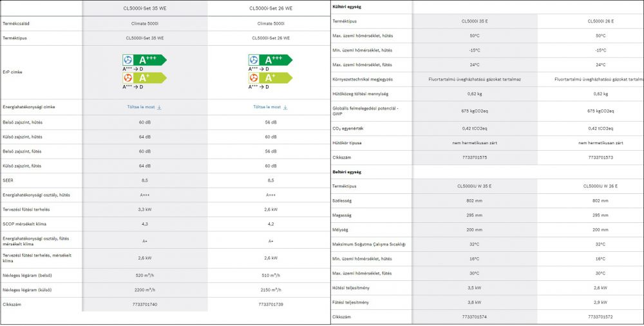Click the 'Energiahatékonysági címke' row label

[29, 107]
